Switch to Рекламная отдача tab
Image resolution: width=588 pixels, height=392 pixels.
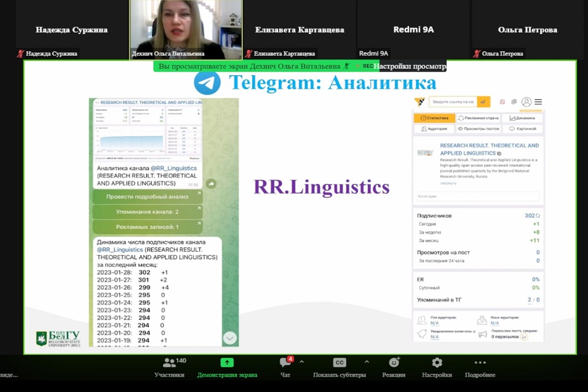tap(479, 118)
